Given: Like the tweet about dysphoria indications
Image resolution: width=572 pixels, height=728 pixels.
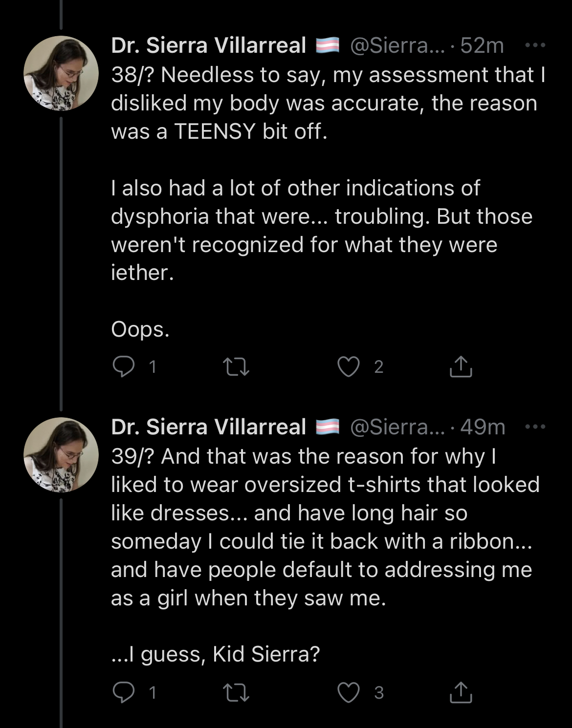Looking at the screenshot, I should (349, 366).
